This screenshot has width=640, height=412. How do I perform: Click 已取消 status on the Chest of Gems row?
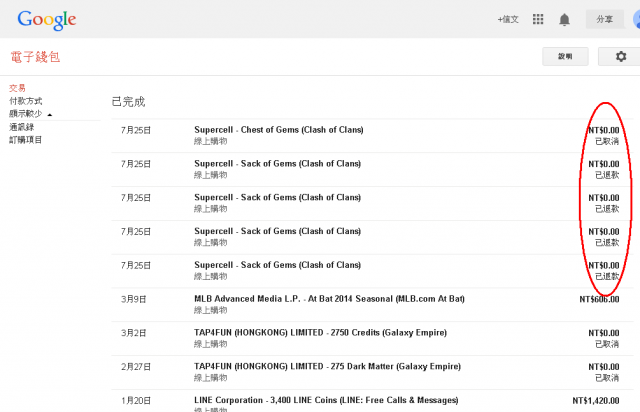coord(607,141)
